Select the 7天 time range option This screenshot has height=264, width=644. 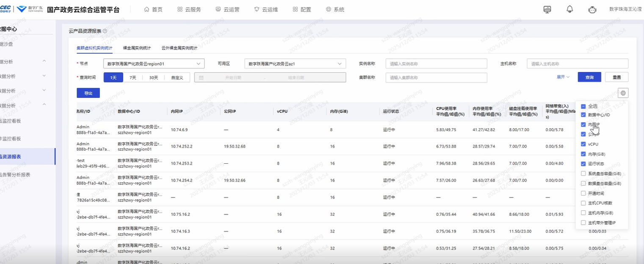(x=133, y=77)
